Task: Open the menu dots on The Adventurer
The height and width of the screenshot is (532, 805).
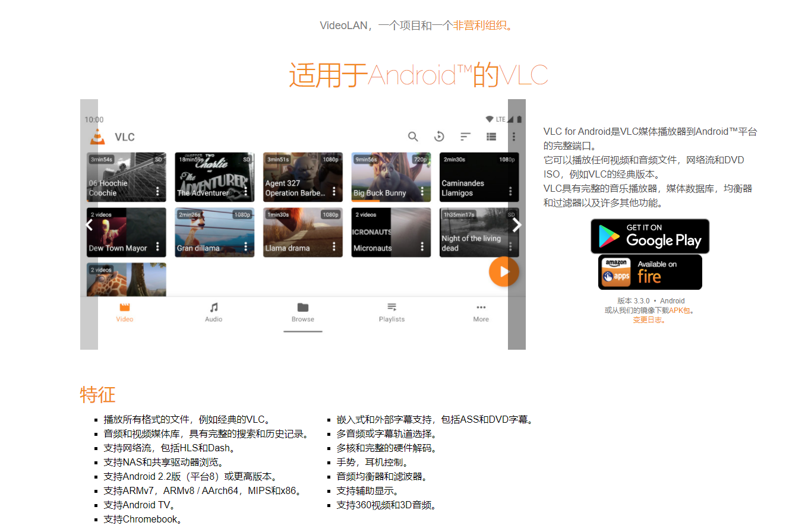Action: click(x=246, y=191)
